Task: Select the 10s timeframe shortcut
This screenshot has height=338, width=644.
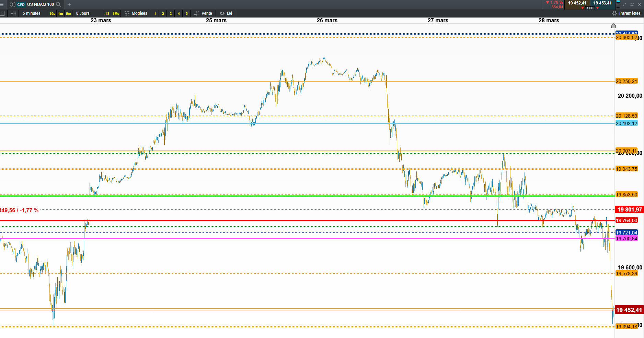Action: (52, 13)
